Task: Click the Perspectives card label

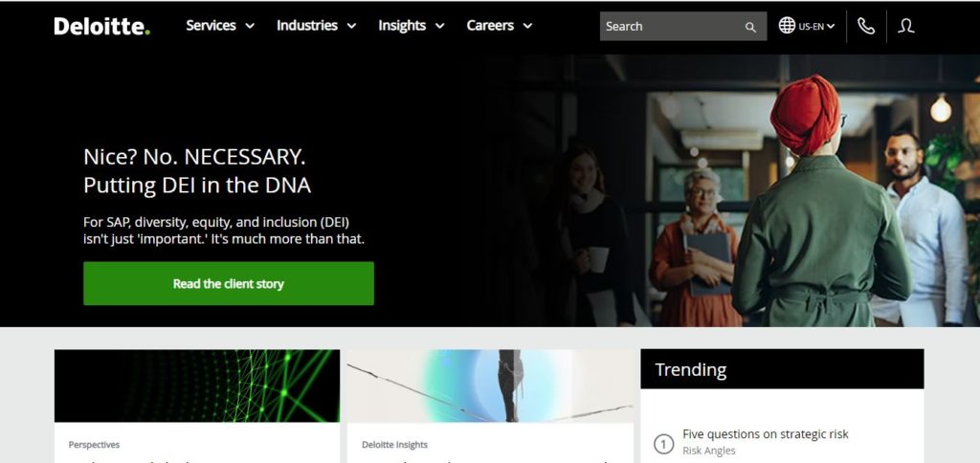Action: (x=94, y=445)
